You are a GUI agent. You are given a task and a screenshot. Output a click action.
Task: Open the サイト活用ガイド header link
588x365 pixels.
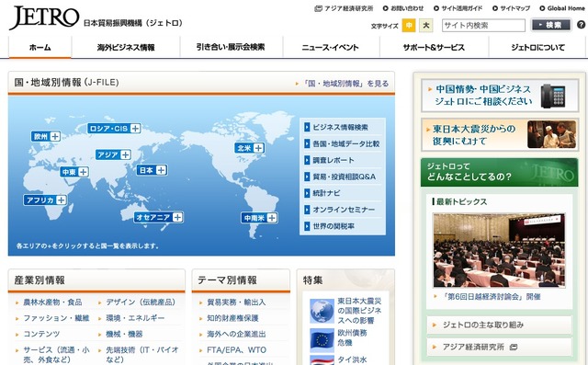point(458,8)
